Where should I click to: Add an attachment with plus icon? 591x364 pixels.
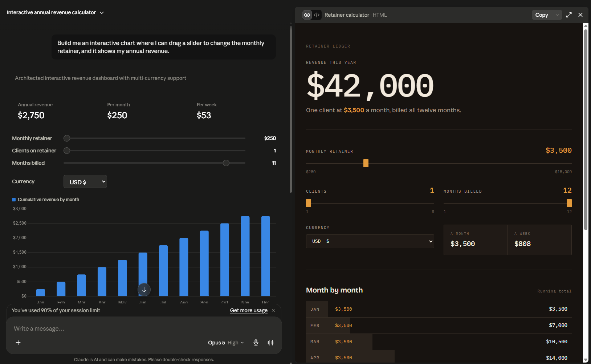18,342
